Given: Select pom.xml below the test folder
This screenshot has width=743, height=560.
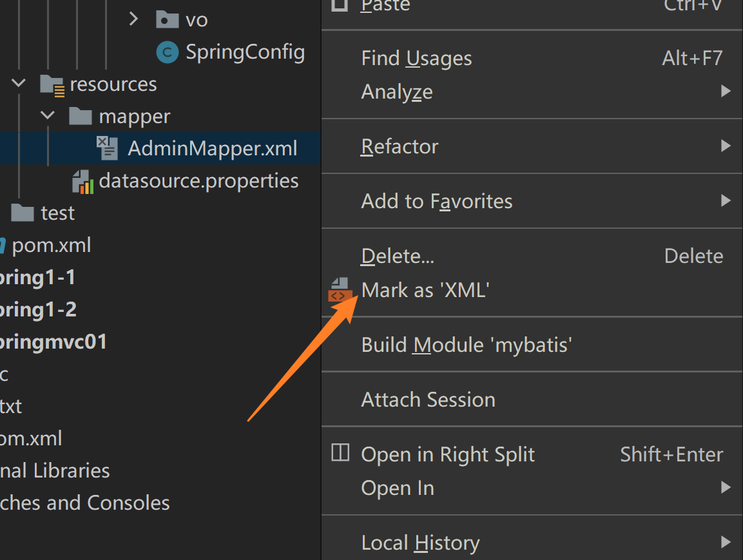Looking at the screenshot, I should (51, 246).
